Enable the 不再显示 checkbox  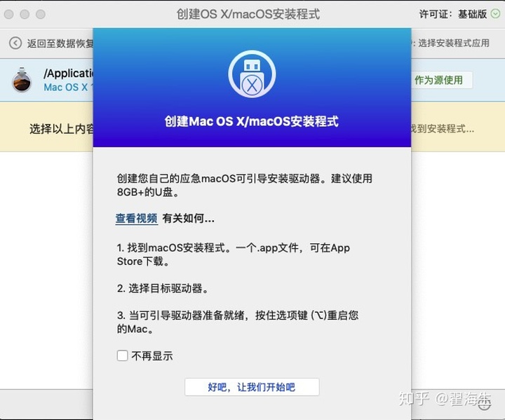(x=122, y=355)
